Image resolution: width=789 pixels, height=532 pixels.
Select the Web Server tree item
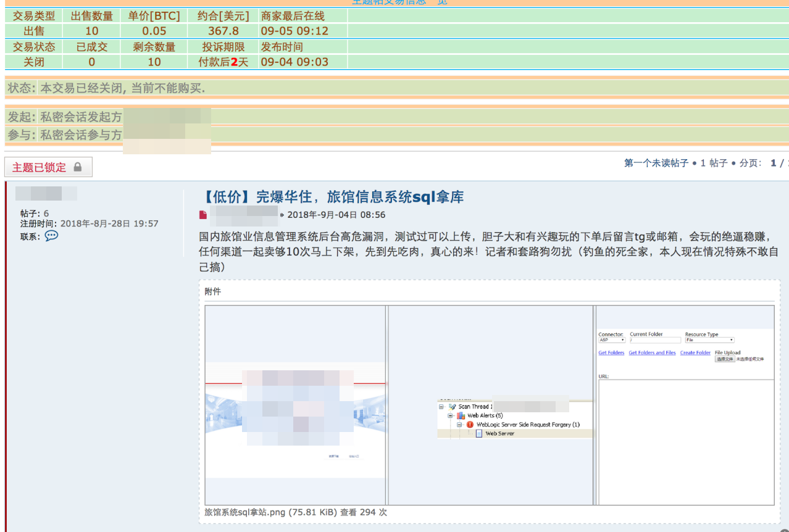pos(499,434)
